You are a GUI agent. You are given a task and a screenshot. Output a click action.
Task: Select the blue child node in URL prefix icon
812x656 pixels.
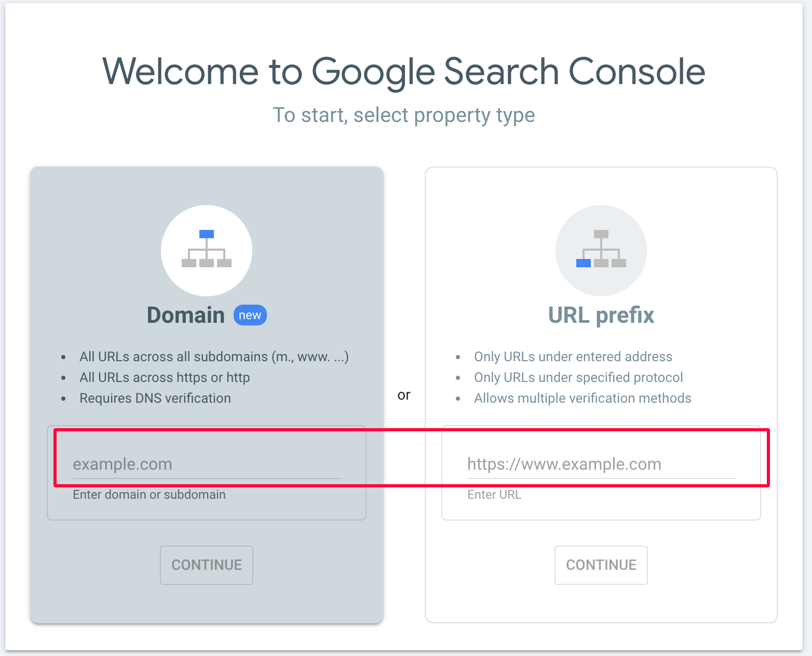(x=583, y=263)
